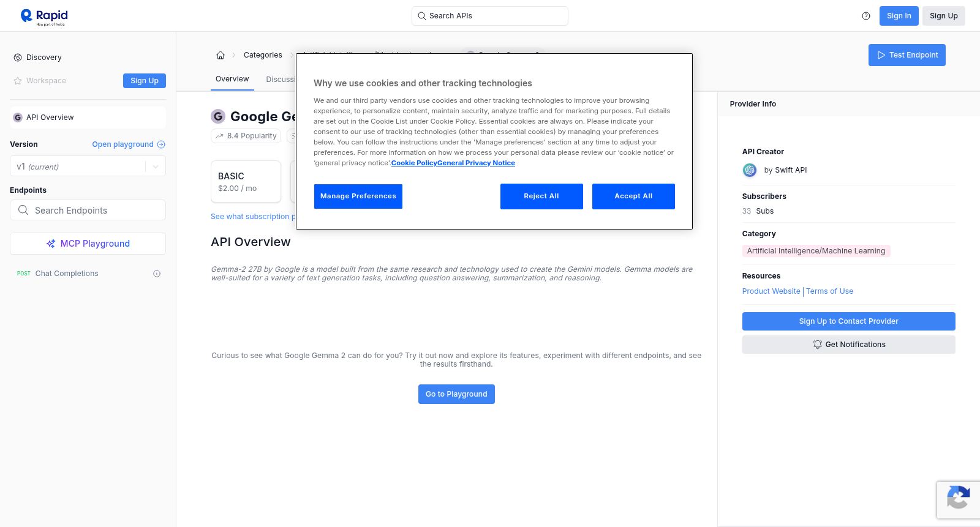The width and height of the screenshot is (980, 527).
Task: Click the by Swift API creator name
Action: tap(785, 170)
